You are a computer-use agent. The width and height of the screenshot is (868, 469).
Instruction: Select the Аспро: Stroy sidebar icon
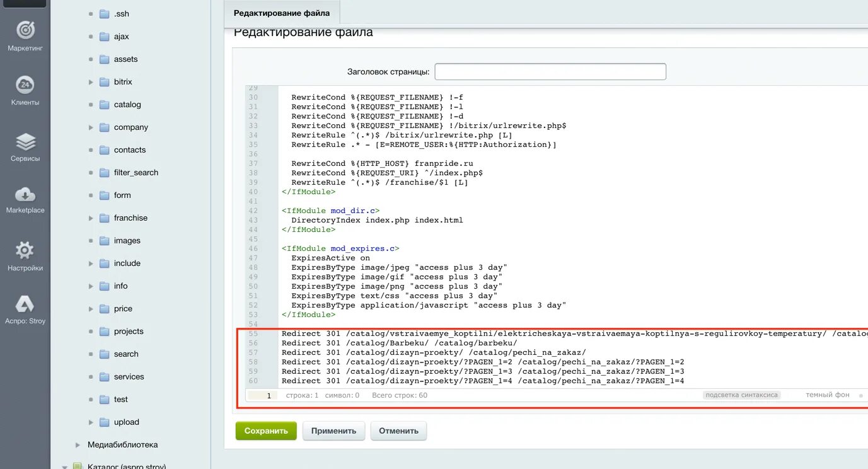(25, 309)
